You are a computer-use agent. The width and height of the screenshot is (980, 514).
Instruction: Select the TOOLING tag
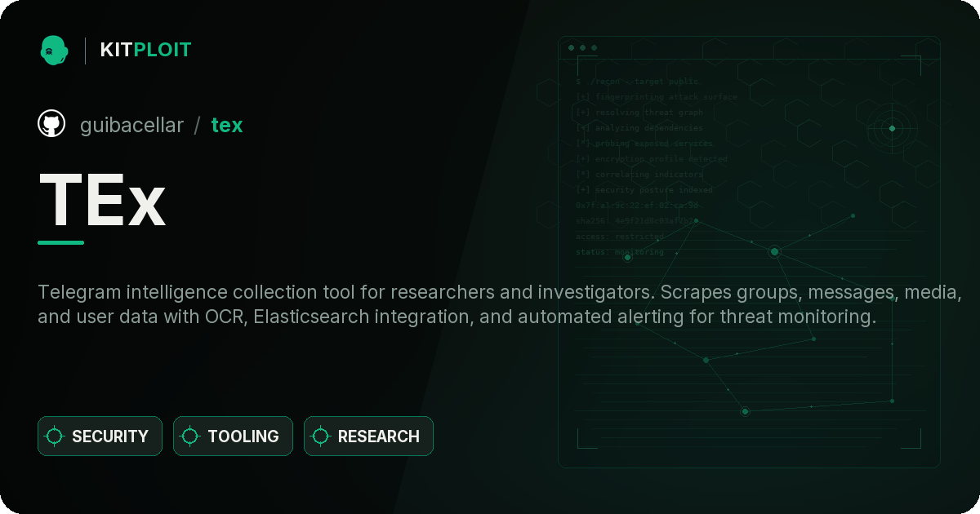coord(233,436)
